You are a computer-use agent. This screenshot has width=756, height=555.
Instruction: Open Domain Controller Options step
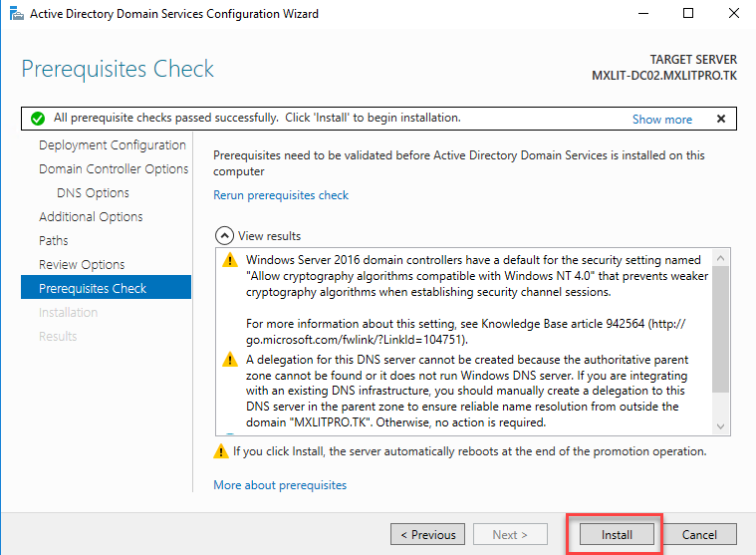tap(113, 169)
